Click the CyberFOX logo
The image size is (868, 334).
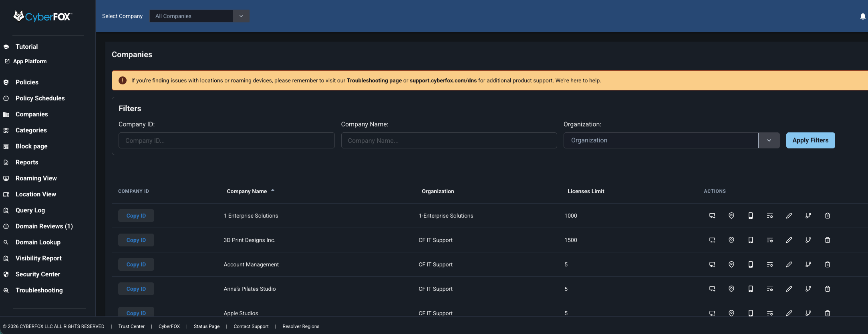42,16
